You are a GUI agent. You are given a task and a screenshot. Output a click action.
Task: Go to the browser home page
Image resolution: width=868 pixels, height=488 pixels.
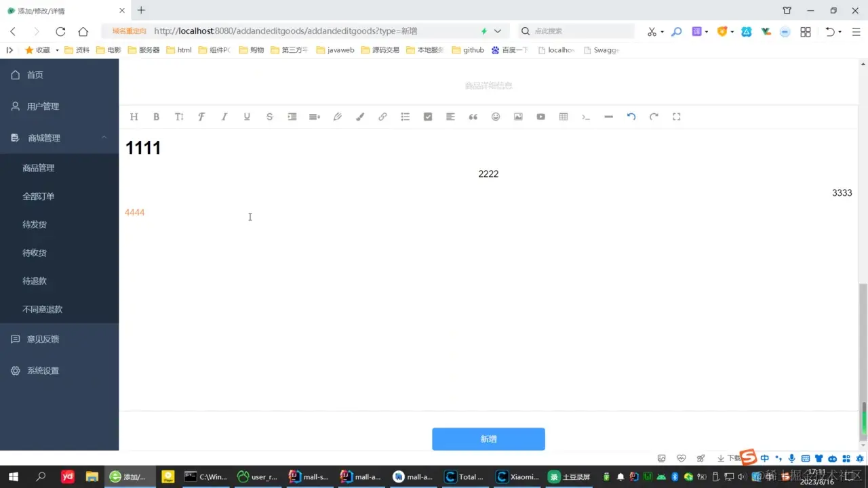pos(83,31)
